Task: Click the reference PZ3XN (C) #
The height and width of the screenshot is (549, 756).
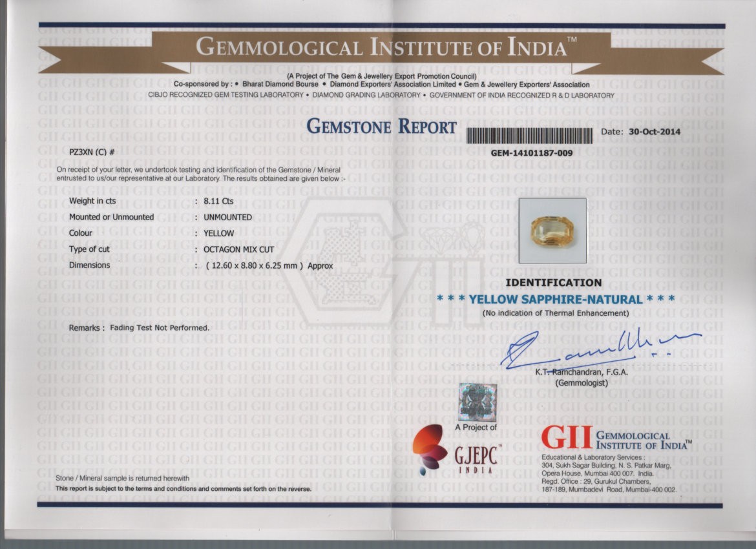Action: [x=92, y=152]
